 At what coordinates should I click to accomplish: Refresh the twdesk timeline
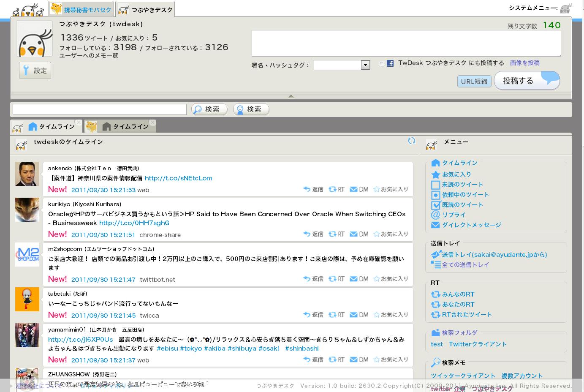pos(412,141)
